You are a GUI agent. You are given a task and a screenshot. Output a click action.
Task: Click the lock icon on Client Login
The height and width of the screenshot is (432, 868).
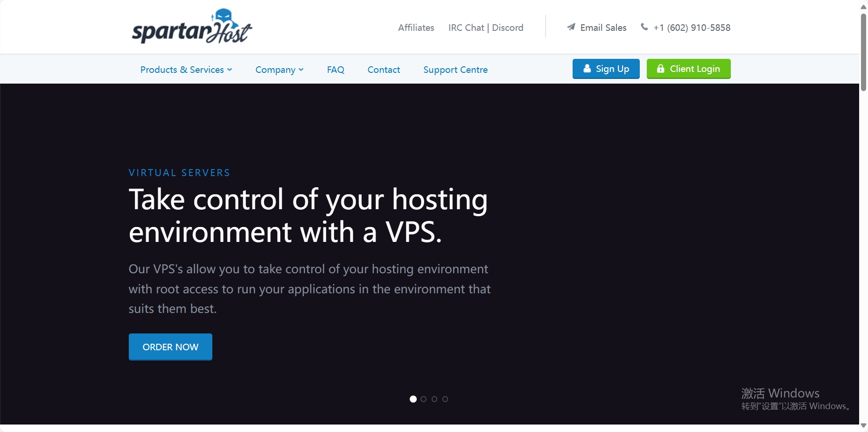click(x=660, y=69)
